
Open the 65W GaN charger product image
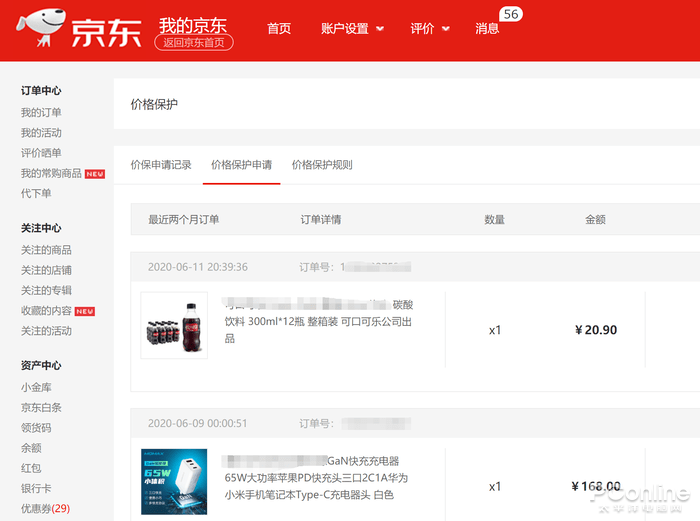pos(174,481)
